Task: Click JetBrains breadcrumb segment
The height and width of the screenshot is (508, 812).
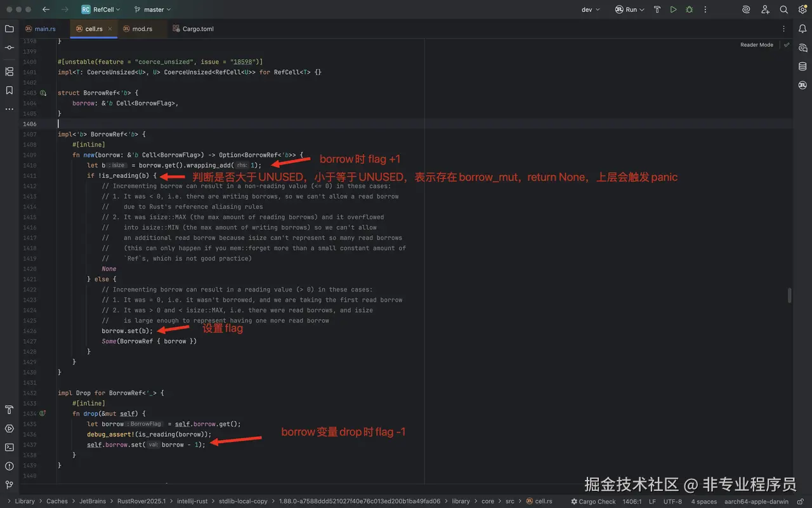Action: (x=93, y=502)
